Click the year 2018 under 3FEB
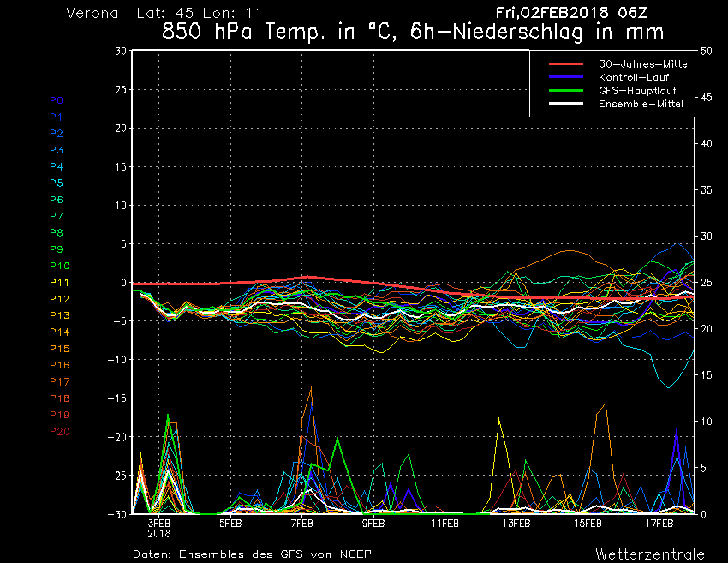 [x=159, y=534]
